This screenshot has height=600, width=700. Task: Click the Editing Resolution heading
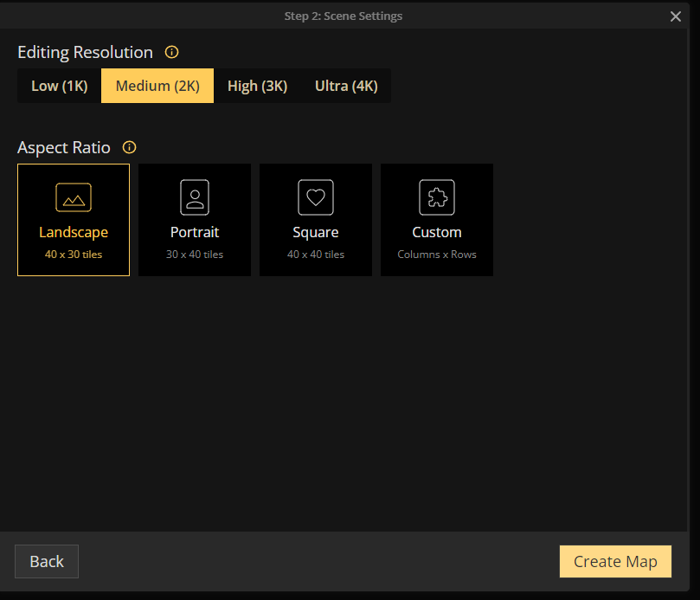(85, 52)
